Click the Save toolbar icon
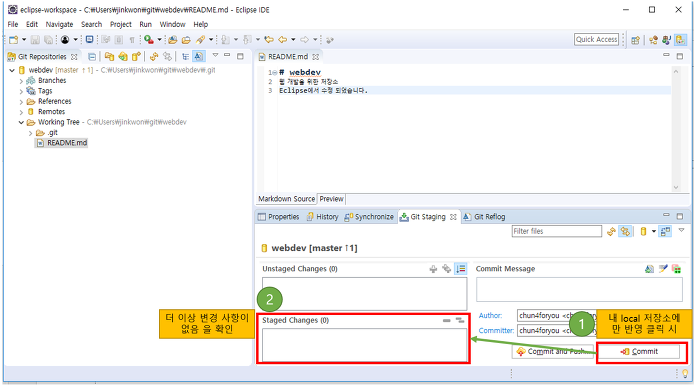This screenshot has height=385, width=694. [x=35, y=40]
